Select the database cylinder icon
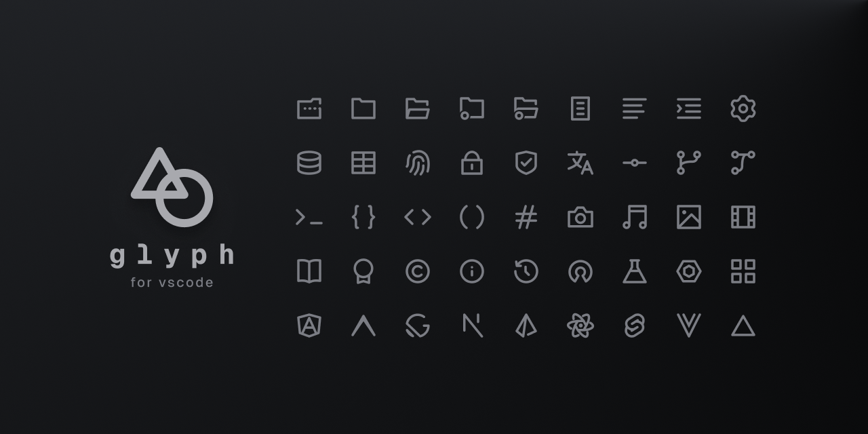 pos(309,163)
